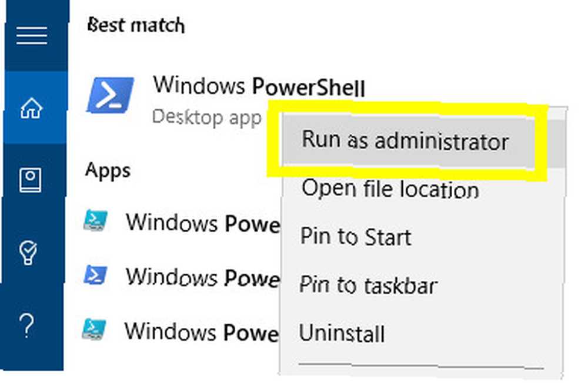588x383 pixels.
Task: Click the Apps section header
Action: [108, 171]
